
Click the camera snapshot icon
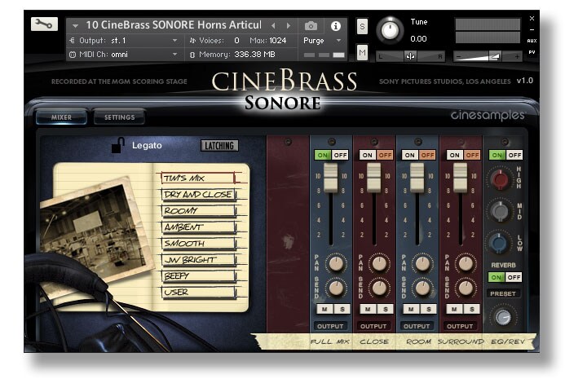pyautogui.click(x=311, y=26)
